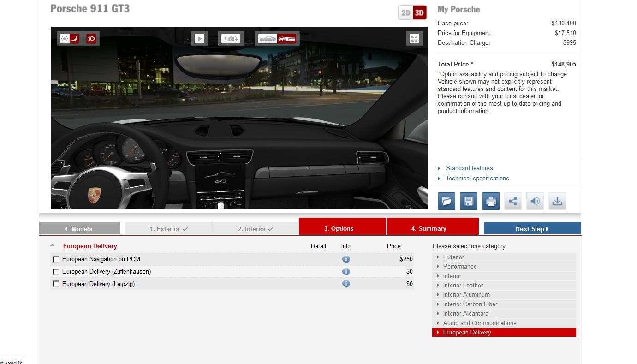Screen dimensions: 637x364
Task: Switch to 2D view mode
Action: click(406, 13)
